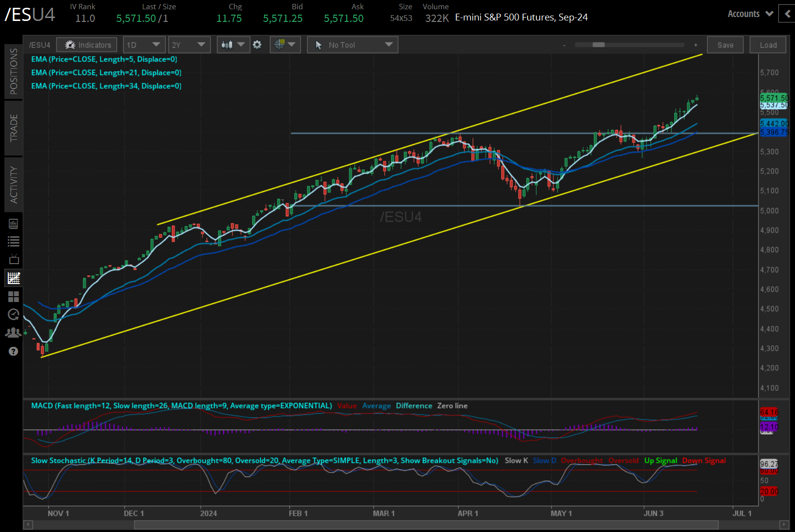Toggle the Indicators studies button
This screenshot has width=795, height=532.
[x=86, y=44]
